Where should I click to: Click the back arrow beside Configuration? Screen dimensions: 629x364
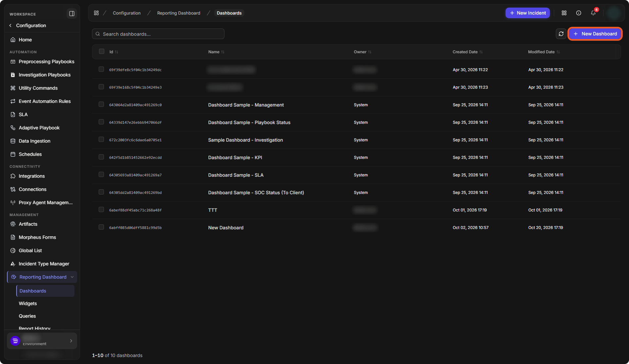[11, 25]
